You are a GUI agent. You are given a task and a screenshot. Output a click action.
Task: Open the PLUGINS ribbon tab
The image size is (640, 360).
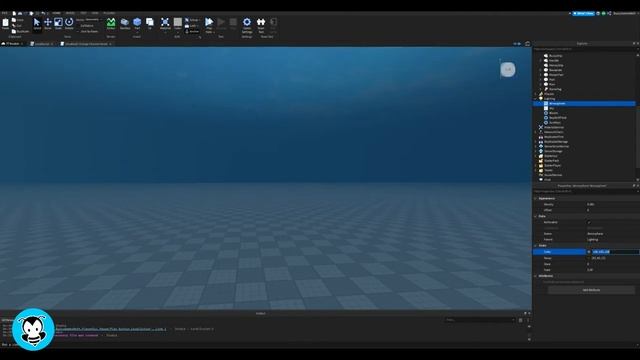pyautogui.click(x=109, y=13)
